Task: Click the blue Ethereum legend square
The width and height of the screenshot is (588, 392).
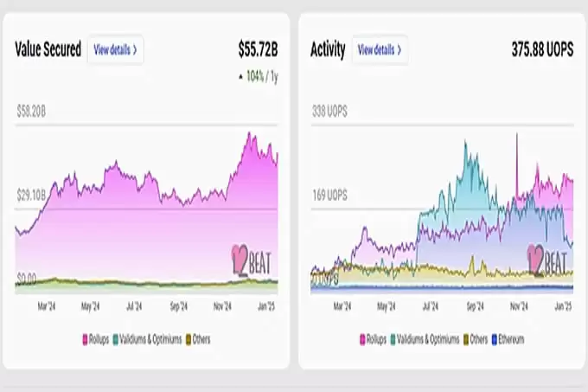Action: pos(495,340)
